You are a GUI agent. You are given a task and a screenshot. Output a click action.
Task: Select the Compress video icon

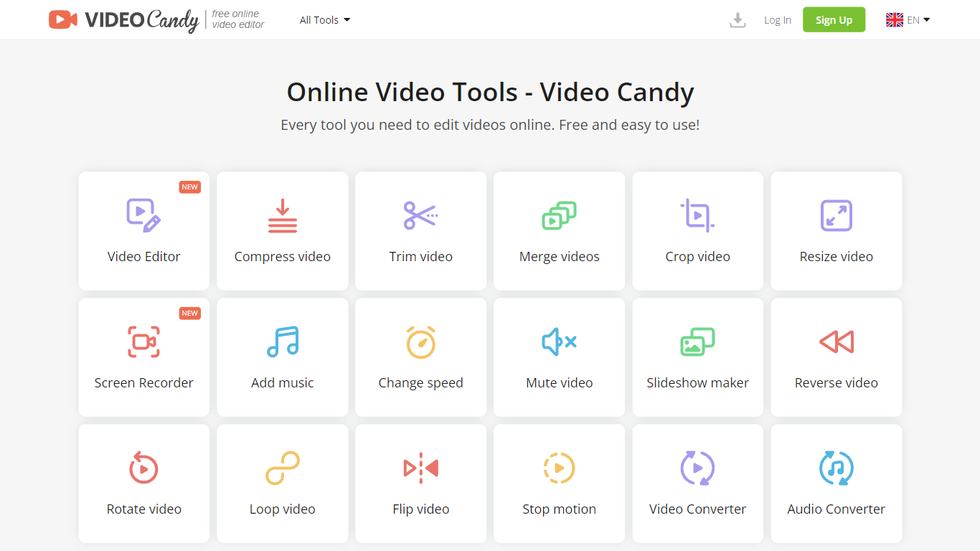pyautogui.click(x=282, y=216)
